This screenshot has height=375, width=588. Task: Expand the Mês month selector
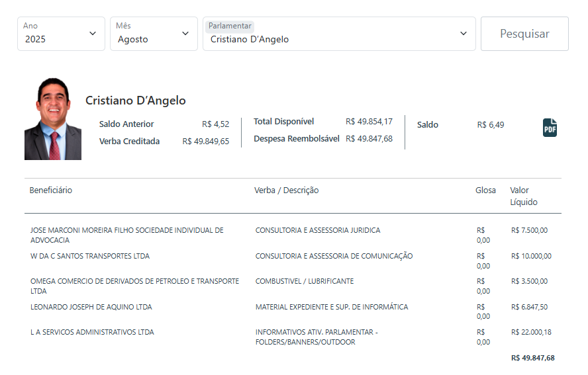pos(154,34)
